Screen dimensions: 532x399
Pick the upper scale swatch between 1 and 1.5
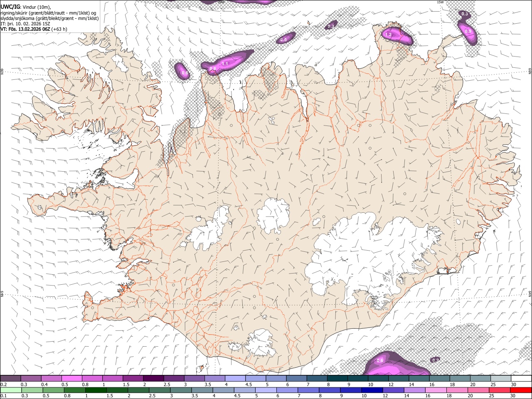click(113, 378)
